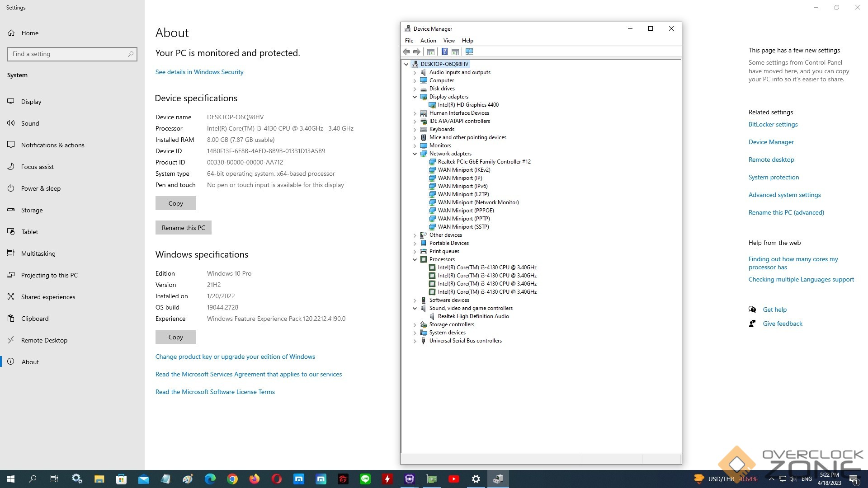Open the View menu
The height and width of the screenshot is (488, 868).
pos(448,41)
